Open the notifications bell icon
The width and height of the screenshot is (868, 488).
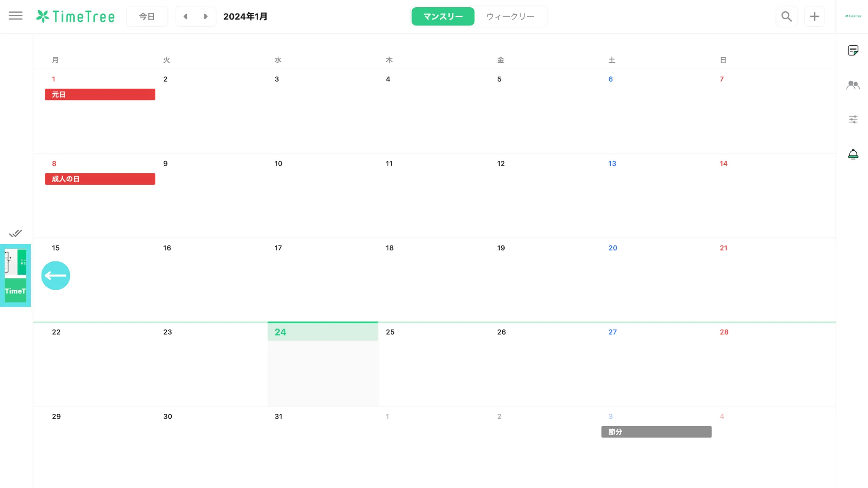853,154
